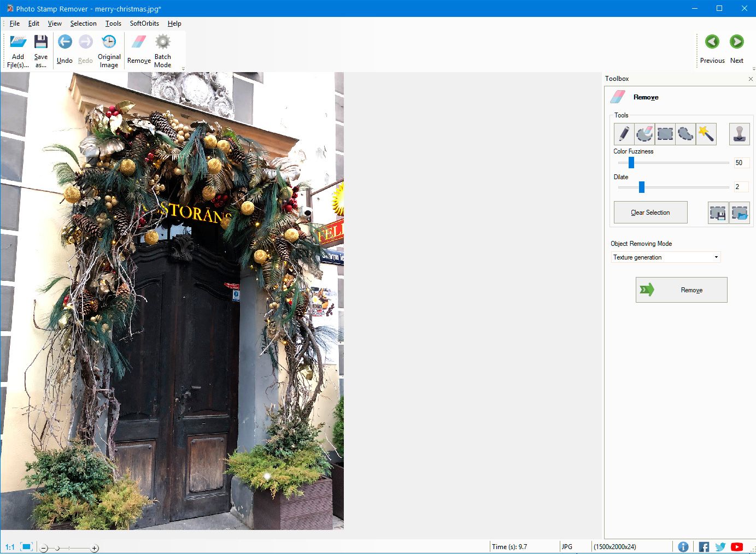Select the Eraser selection tool
Viewport: 756px width, 554px height.
(x=644, y=134)
